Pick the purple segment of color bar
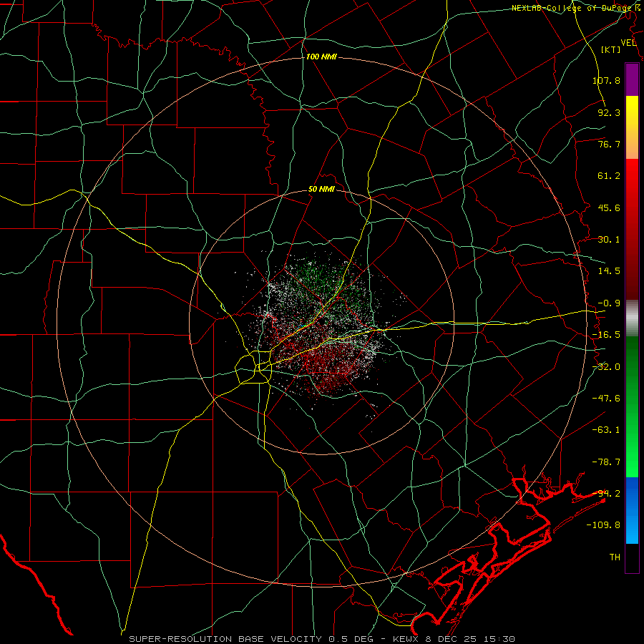The image size is (644, 644). pos(632,79)
